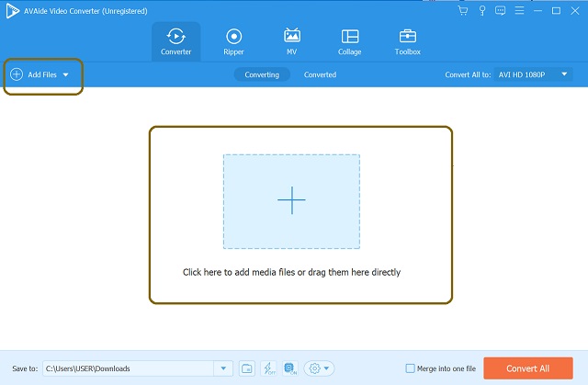Image resolution: width=588 pixels, height=385 pixels.
Task: Open the output folder icon
Action: 247,368
